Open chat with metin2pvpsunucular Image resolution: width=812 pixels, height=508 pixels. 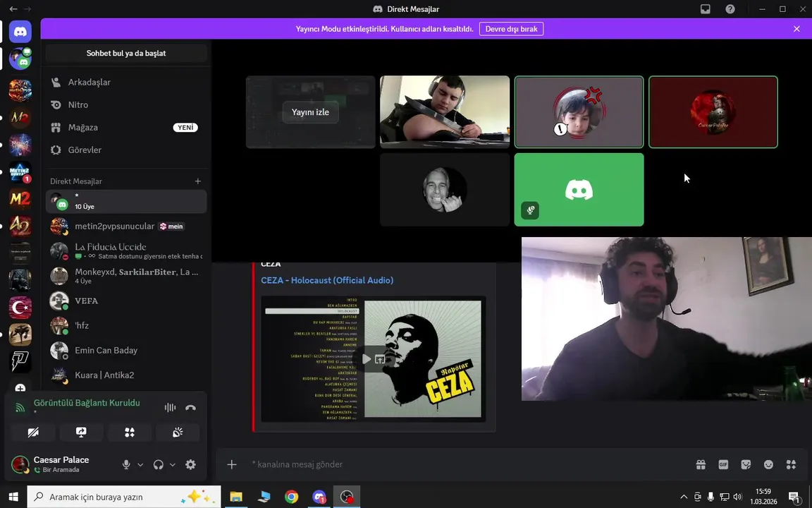point(126,226)
